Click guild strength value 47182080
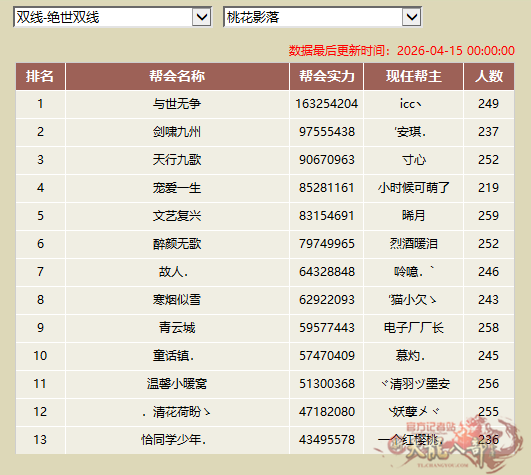This screenshot has height=475, width=531. point(326,412)
